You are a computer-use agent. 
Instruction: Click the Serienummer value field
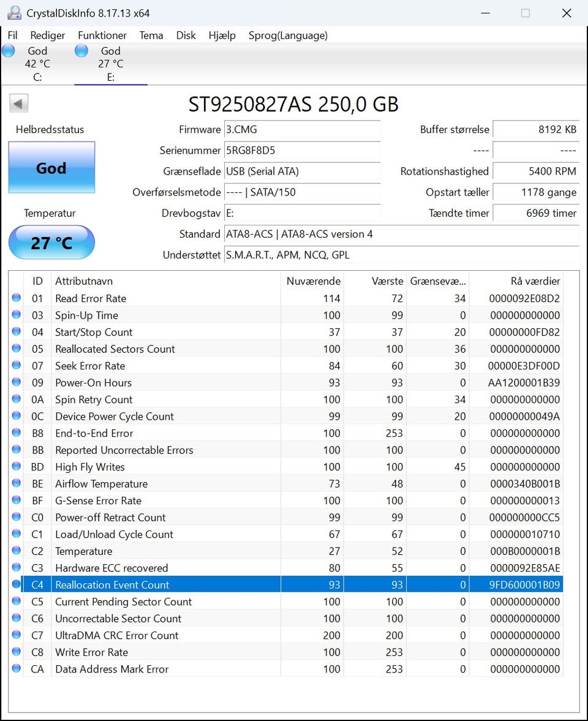coord(301,151)
